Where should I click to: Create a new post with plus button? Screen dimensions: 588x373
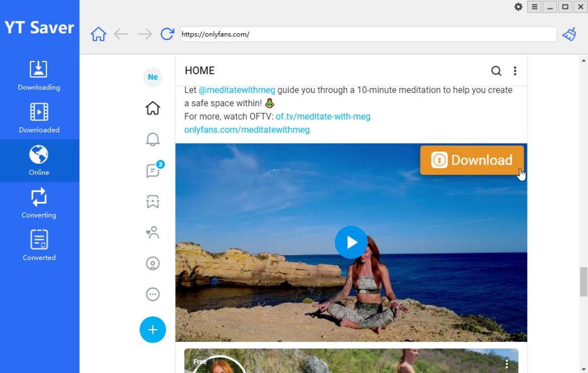tap(153, 330)
